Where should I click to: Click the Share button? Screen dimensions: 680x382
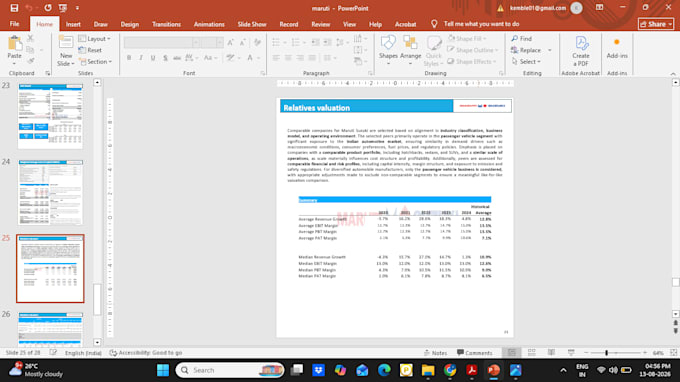coord(656,24)
